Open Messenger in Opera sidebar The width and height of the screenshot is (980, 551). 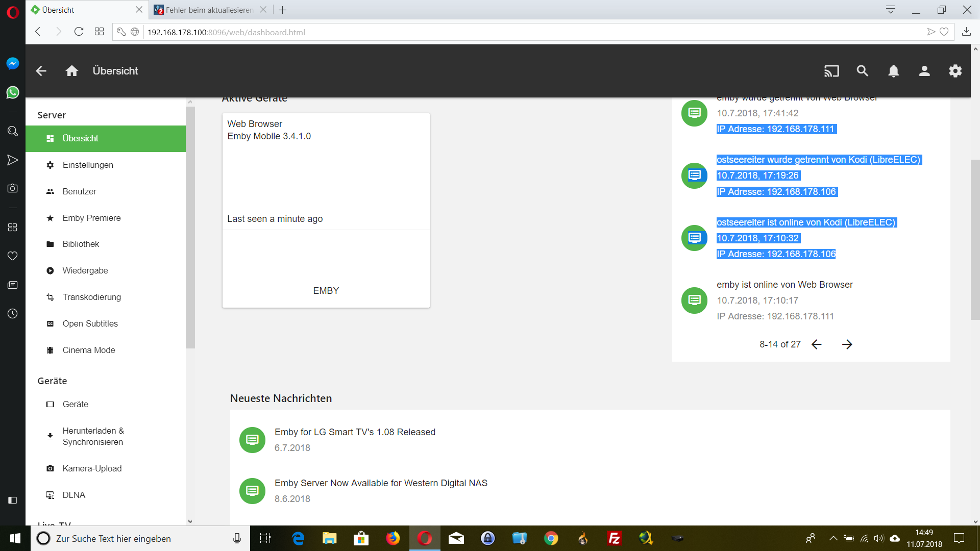coord(13,63)
